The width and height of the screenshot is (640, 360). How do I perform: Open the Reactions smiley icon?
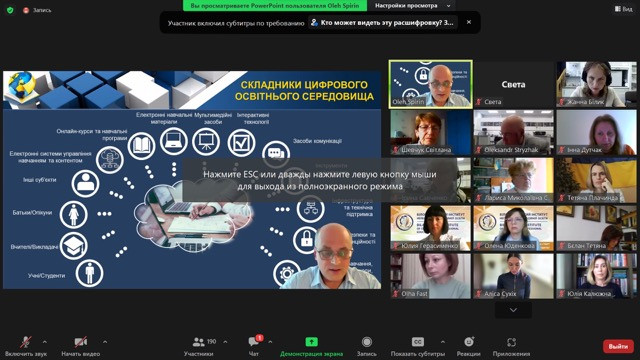coord(469,342)
